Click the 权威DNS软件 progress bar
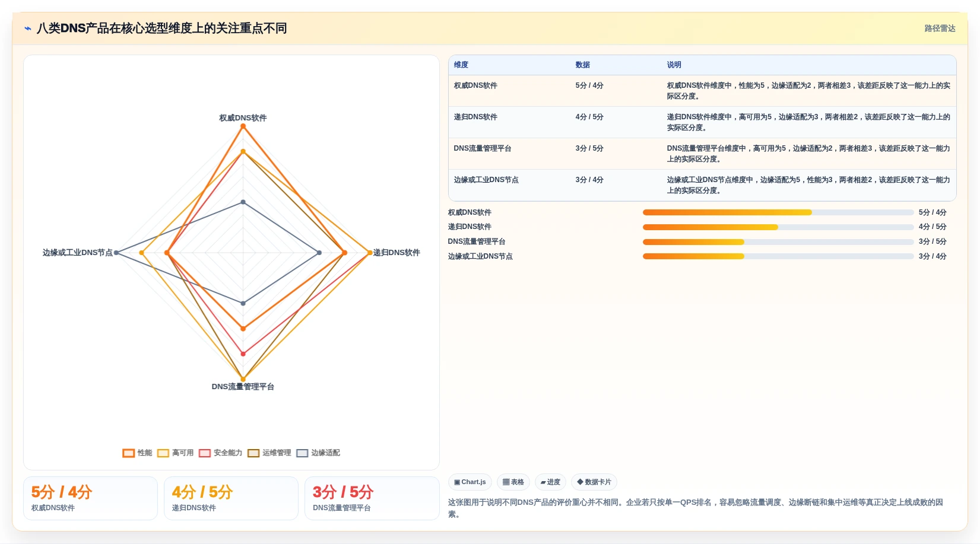 coord(778,212)
